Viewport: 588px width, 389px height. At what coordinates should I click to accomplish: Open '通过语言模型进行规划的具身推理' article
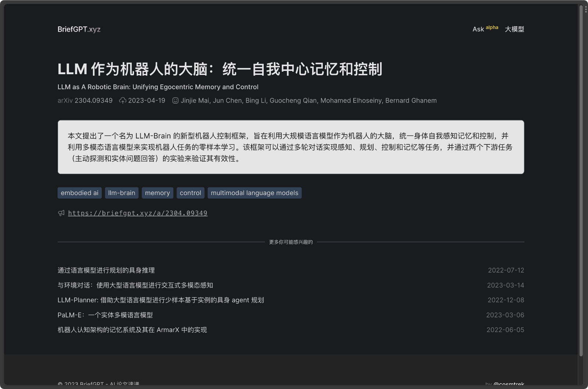point(106,270)
